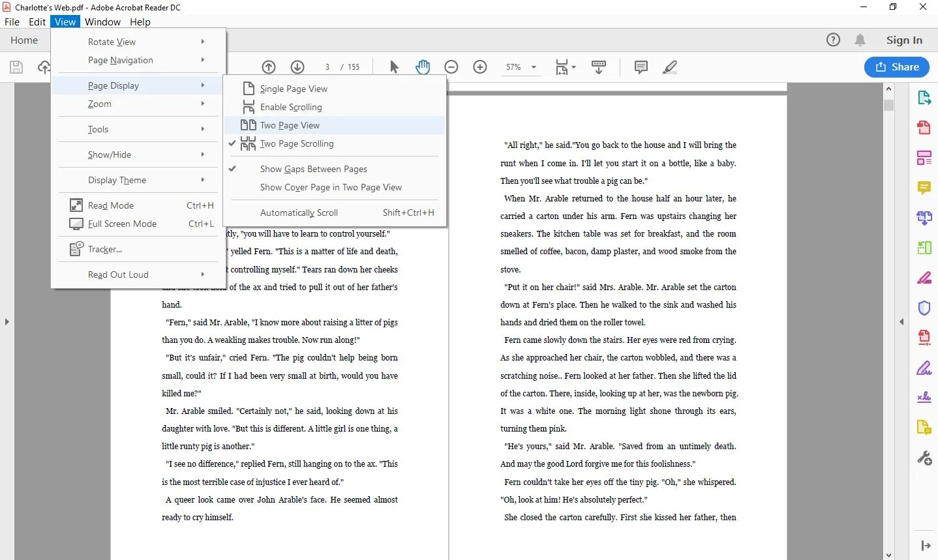The image size is (938, 560).
Task: Zoom out with the minus icon
Action: pyautogui.click(x=451, y=67)
